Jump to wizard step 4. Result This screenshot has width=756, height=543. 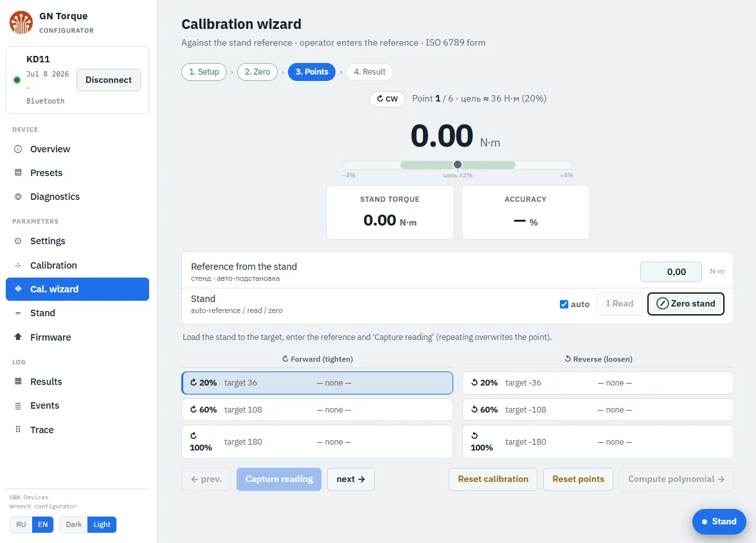click(369, 72)
